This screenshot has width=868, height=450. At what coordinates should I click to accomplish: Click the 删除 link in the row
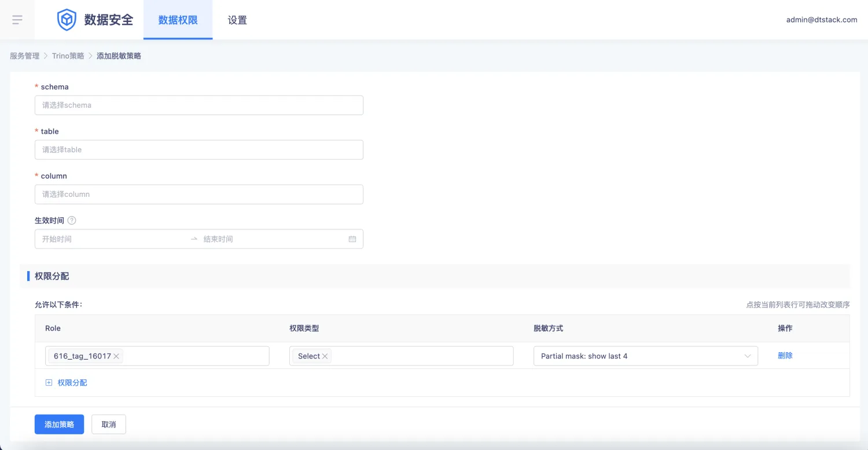click(x=785, y=356)
